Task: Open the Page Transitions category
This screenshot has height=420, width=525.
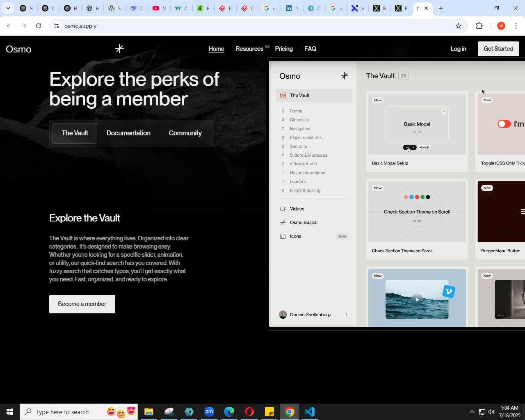Action: (x=306, y=137)
